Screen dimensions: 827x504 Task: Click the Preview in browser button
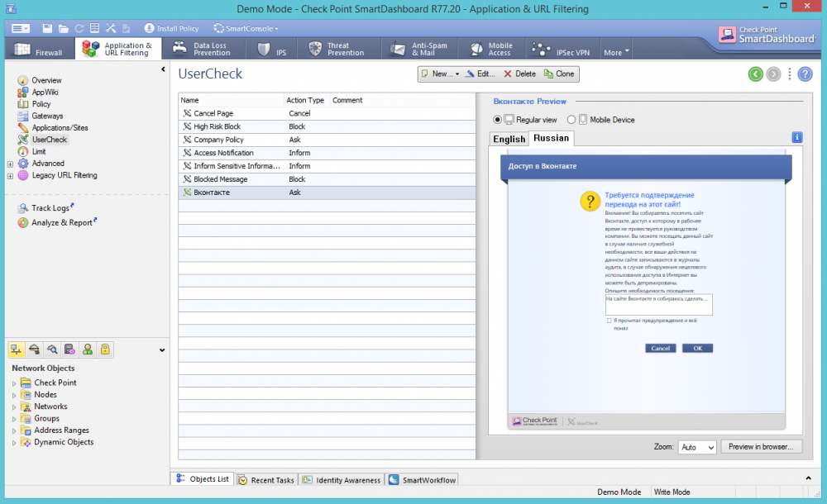pos(761,447)
